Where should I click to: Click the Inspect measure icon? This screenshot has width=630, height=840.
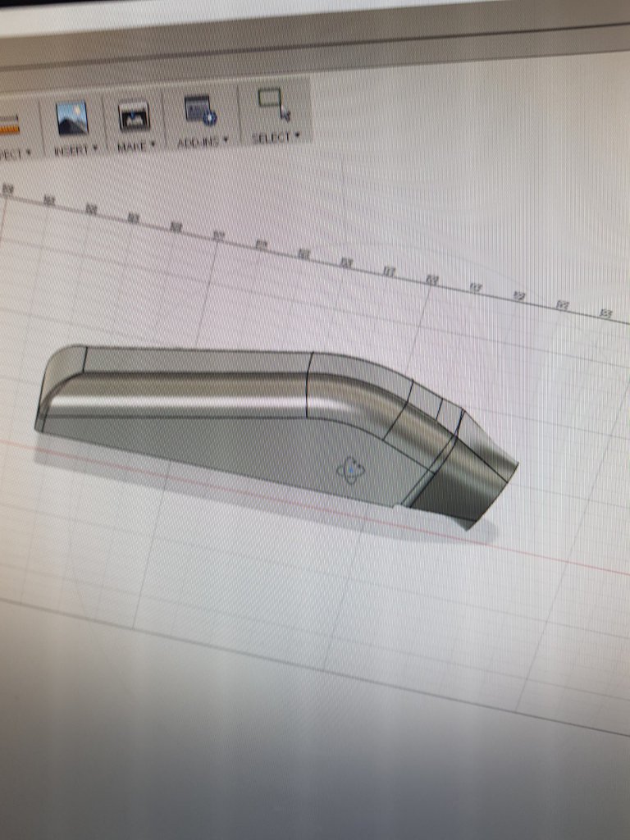pos(8,125)
